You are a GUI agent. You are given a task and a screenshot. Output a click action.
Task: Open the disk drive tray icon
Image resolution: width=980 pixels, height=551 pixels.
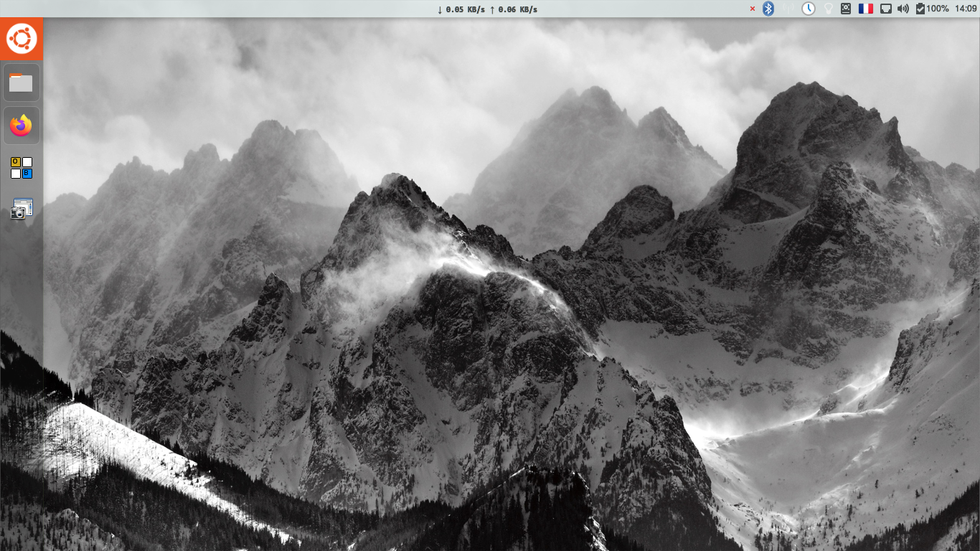(846, 9)
